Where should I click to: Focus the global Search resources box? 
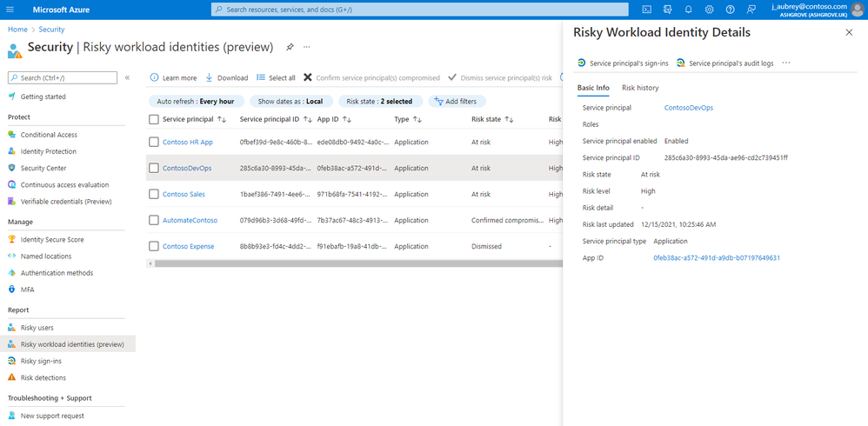click(419, 10)
